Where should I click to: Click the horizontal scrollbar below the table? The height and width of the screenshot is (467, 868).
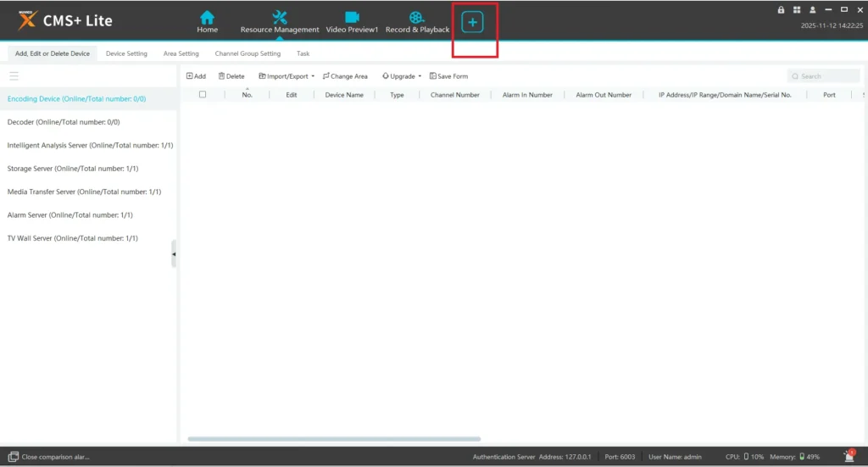(334, 439)
